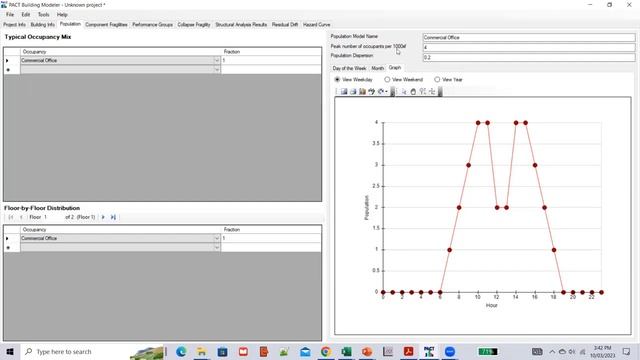Go to last floor navigation arrow

tap(113, 217)
